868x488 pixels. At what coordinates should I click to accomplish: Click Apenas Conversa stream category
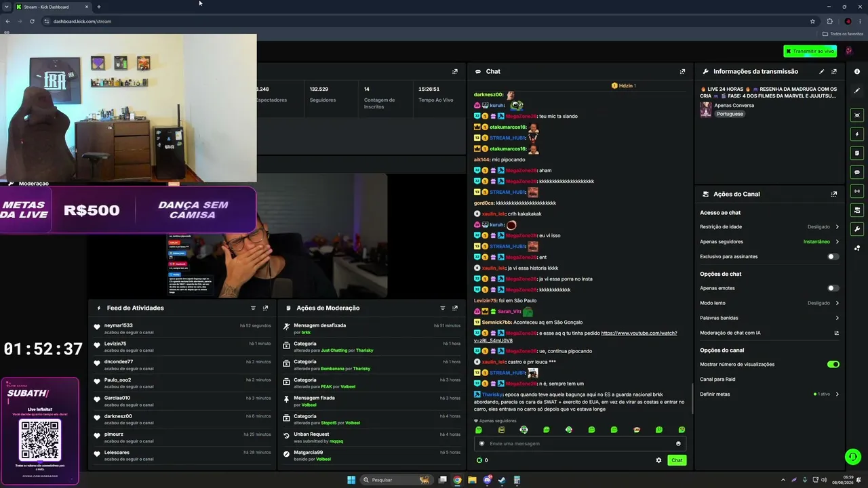734,105
